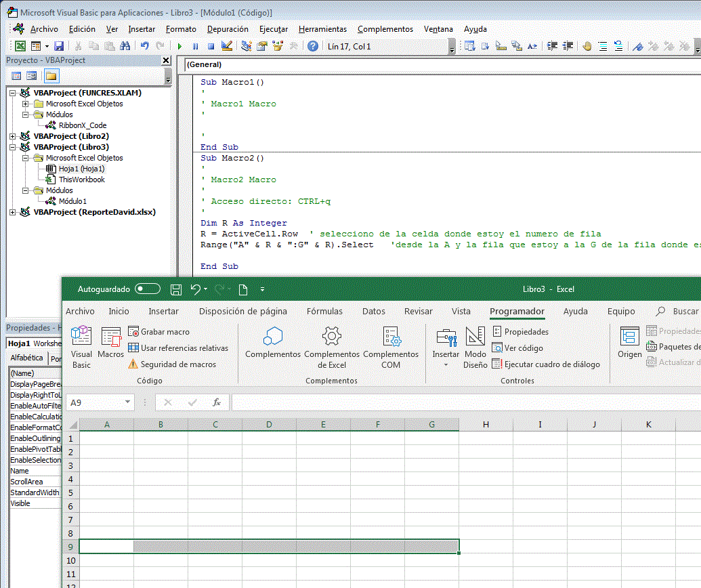Save workbook from Excel quick access toolbar
The height and width of the screenshot is (588, 701).
click(175, 289)
